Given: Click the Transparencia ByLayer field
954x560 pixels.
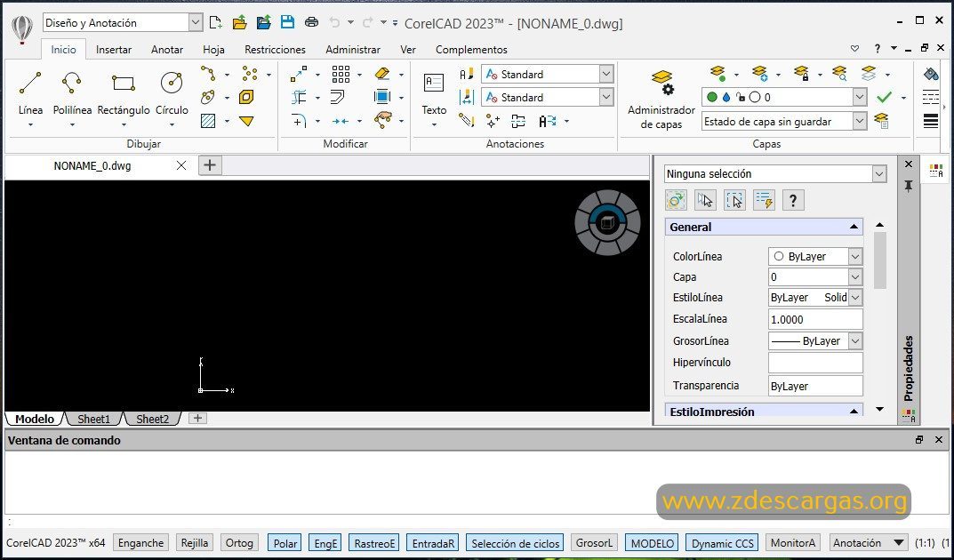Looking at the screenshot, I should [x=815, y=386].
